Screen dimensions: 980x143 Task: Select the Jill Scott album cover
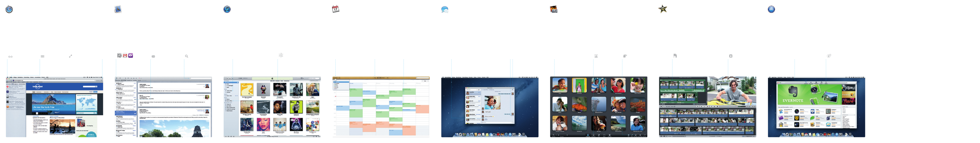click(x=247, y=107)
